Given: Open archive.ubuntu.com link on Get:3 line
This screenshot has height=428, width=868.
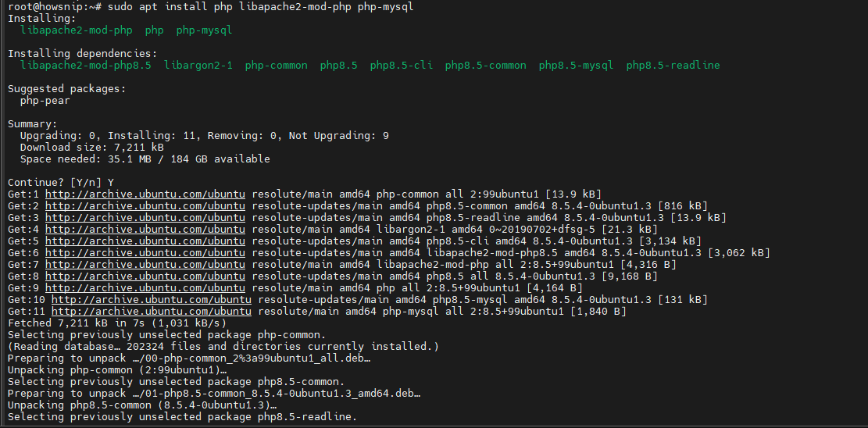Looking at the screenshot, I should tap(145, 218).
